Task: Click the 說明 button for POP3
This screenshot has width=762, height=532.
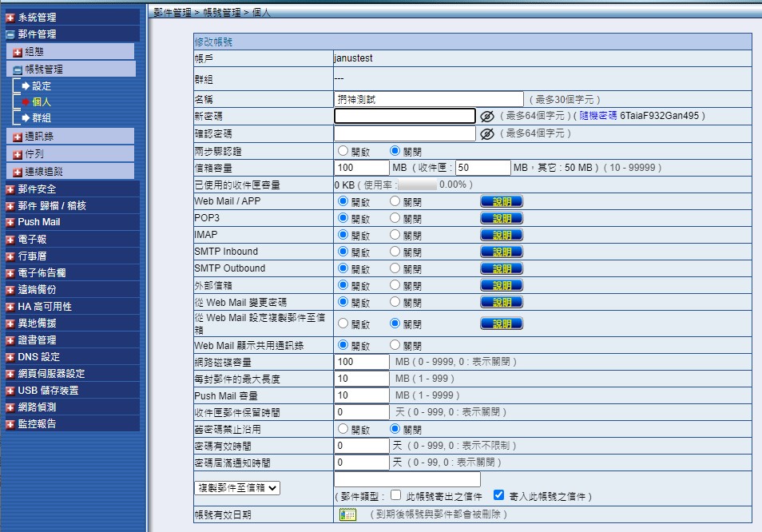Action: 502,218
